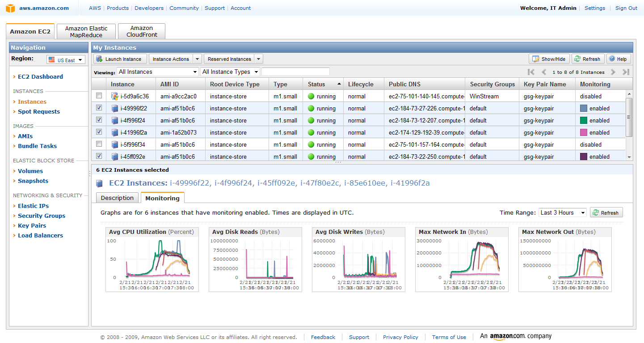Click server icon for instance i-45ff092e
Viewport: 644px width, 343px height.
pyautogui.click(x=115, y=157)
